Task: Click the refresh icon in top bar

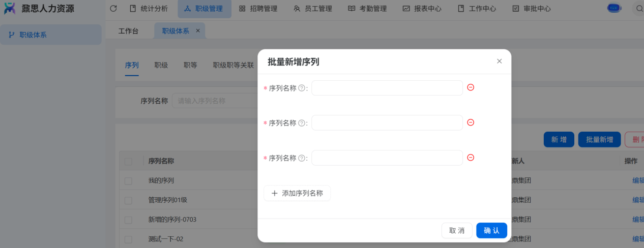Action: click(113, 9)
